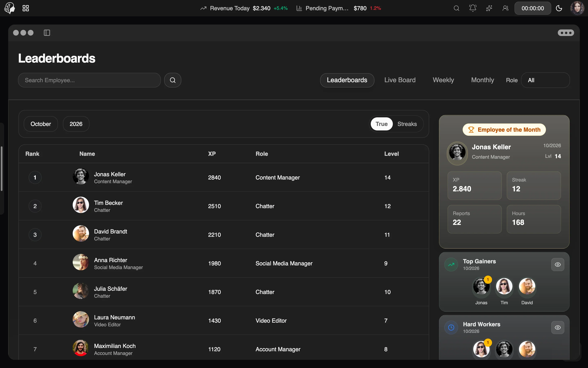Image resolution: width=588 pixels, height=368 pixels.
Task: Select the Leaderboards tab
Action: (347, 80)
